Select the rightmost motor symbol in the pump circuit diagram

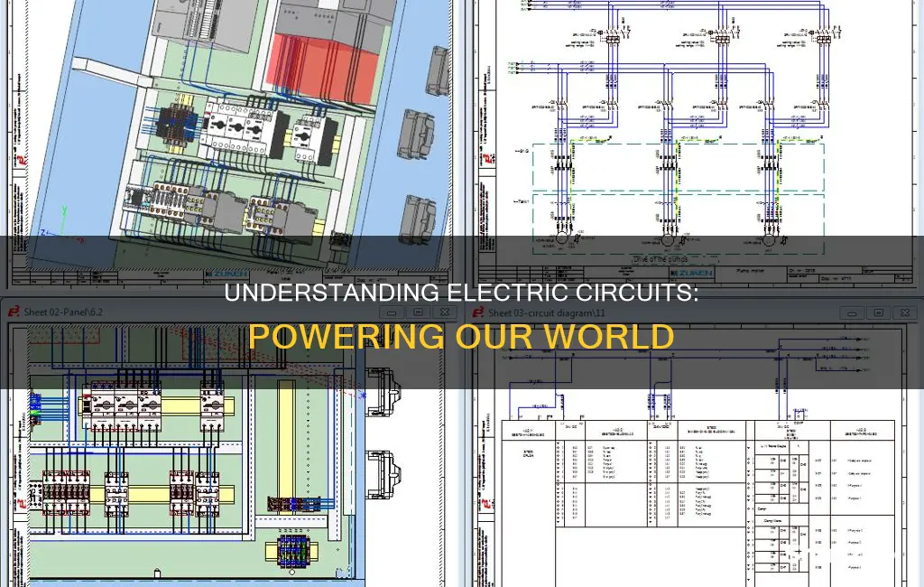[769, 239]
